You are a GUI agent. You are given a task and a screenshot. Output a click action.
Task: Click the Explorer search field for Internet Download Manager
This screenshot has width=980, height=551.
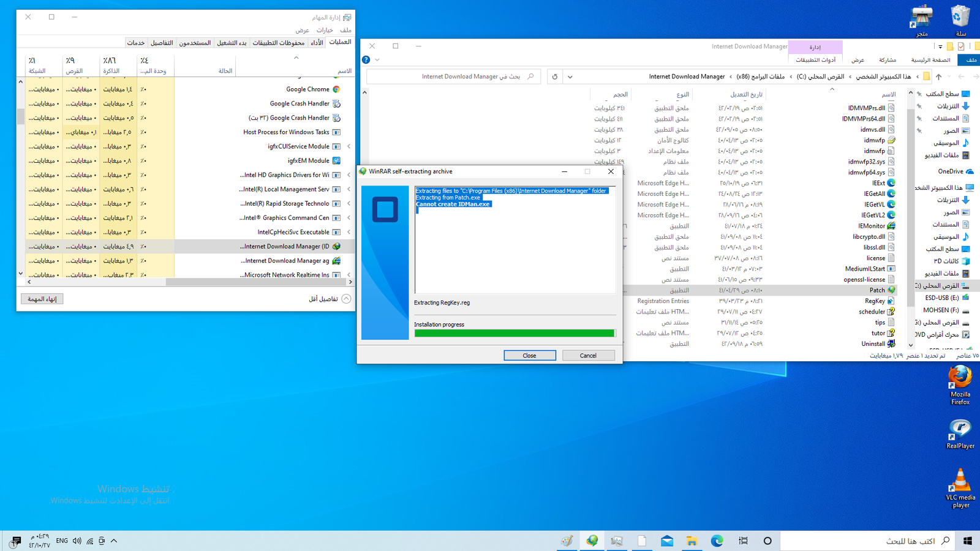tap(453, 77)
